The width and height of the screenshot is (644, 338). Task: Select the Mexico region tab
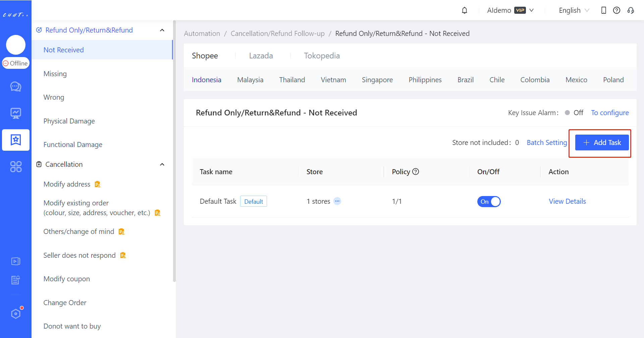point(576,80)
